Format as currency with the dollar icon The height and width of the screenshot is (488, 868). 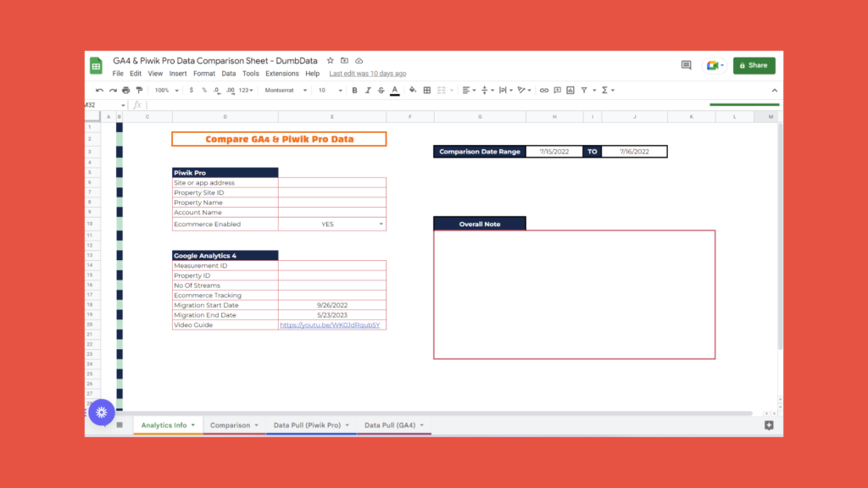(192, 90)
